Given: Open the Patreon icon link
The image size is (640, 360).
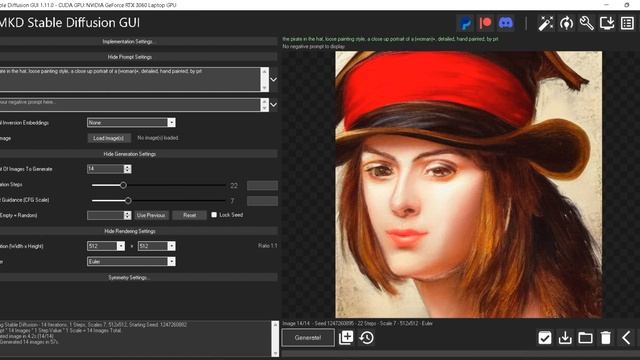Looking at the screenshot, I should [485, 23].
